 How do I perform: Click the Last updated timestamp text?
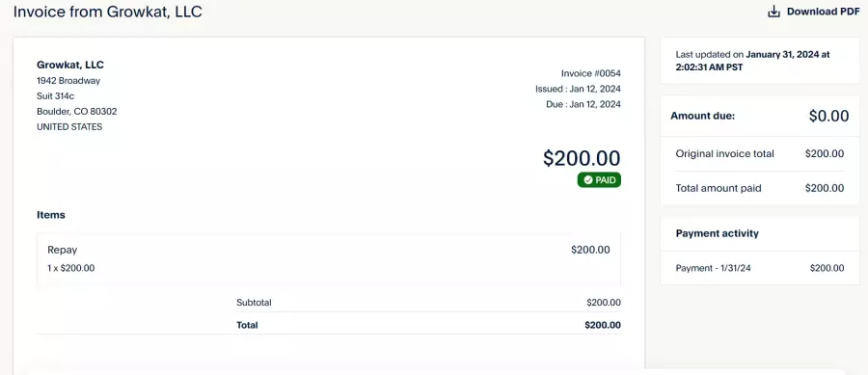752,61
